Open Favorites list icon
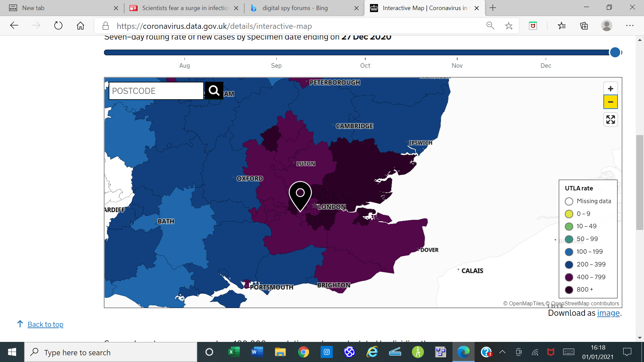Image resolution: width=644 pixels, height=362 pixels. [562, 26]
